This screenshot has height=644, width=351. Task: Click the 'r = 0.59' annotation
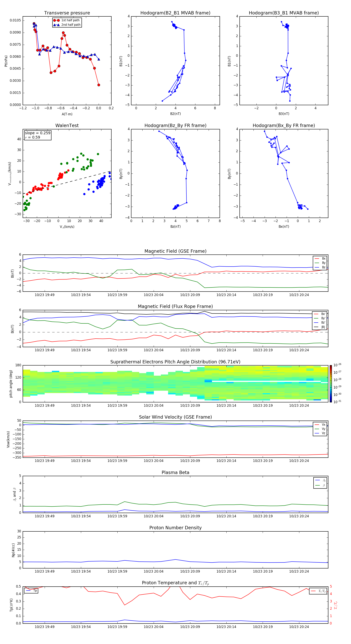click(x=33, y=137)
